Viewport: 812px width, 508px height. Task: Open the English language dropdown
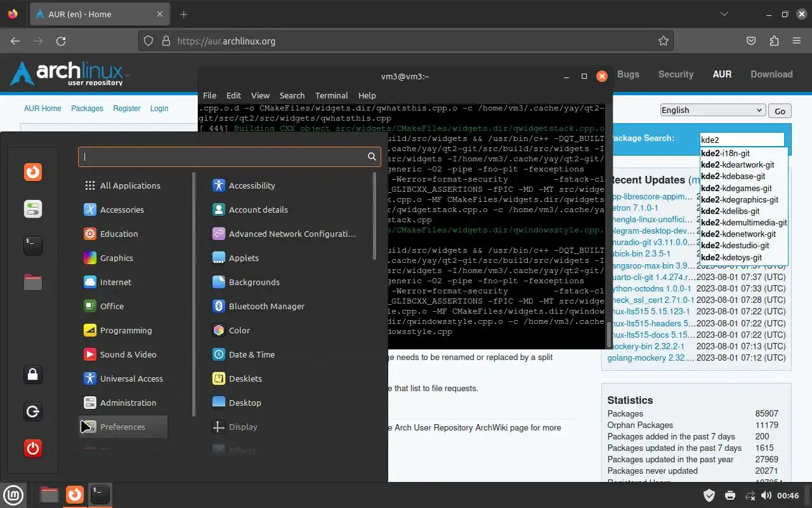tap(712, 110)
